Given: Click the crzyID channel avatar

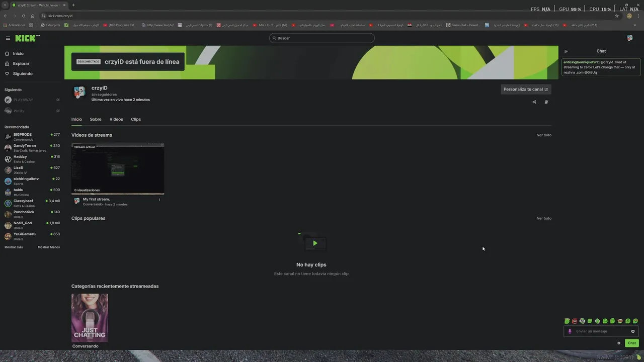Looking at the screenshot, I should coord(79,92).
